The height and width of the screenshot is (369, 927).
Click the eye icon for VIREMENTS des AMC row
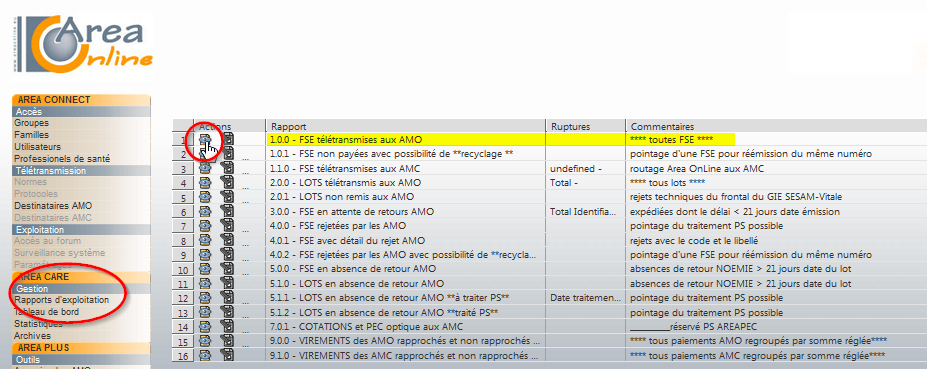click(205, 355)
